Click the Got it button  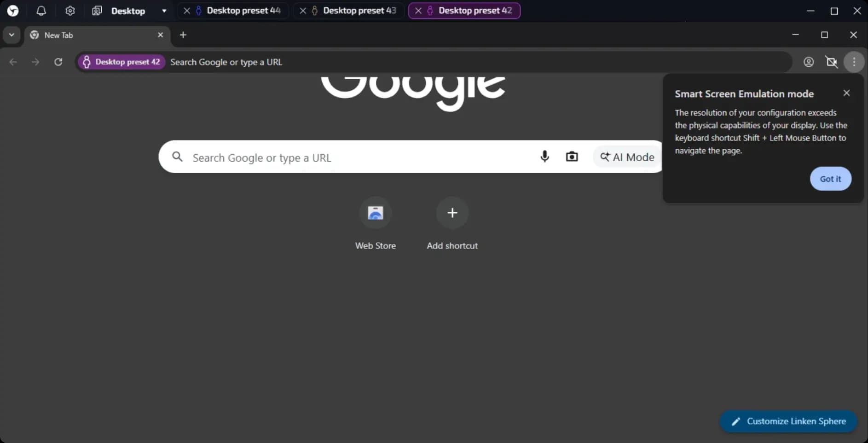tap(830, 179)
